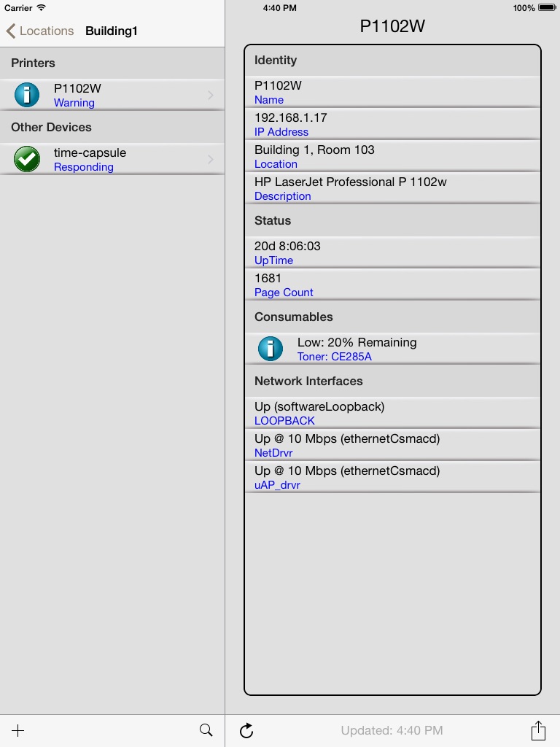560x747 pixels.
Task: Tap the Location label
Action: coord(276,164)
